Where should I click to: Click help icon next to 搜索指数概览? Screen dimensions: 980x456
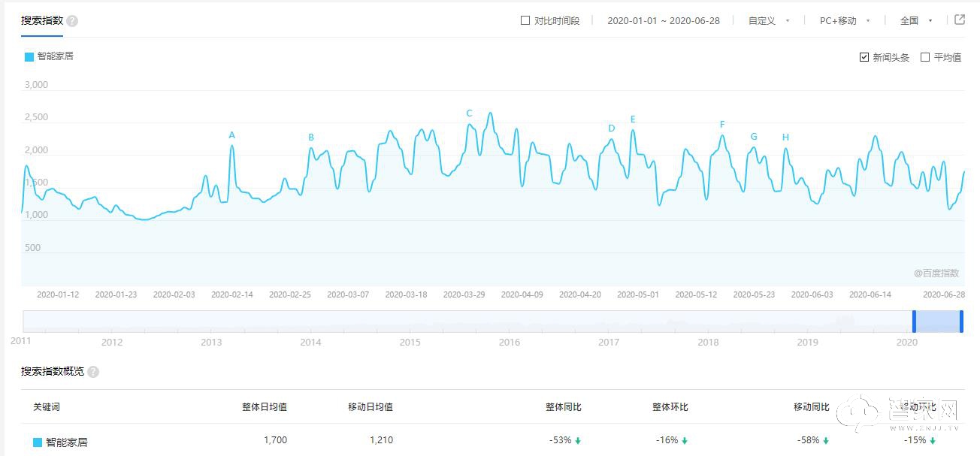point(93,372)
